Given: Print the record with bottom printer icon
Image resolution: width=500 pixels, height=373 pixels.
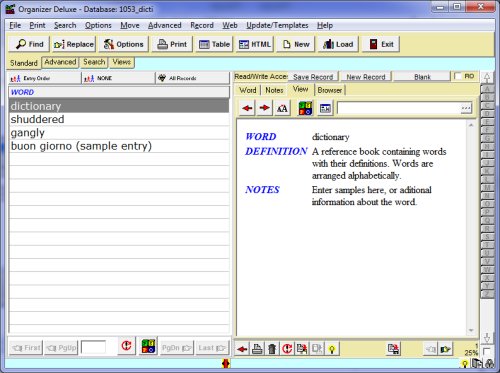Looking at the screenshot, I should 257,349.
